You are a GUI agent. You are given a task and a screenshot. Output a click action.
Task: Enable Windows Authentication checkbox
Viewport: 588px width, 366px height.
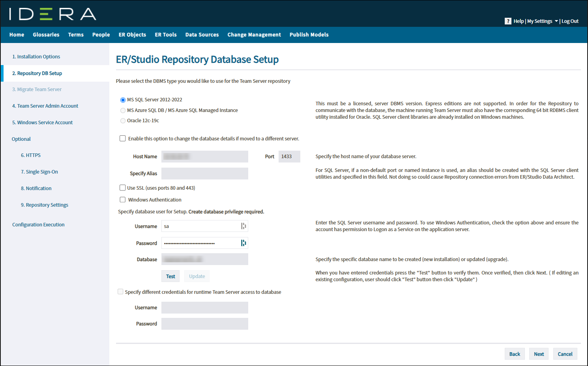[123, 200]
